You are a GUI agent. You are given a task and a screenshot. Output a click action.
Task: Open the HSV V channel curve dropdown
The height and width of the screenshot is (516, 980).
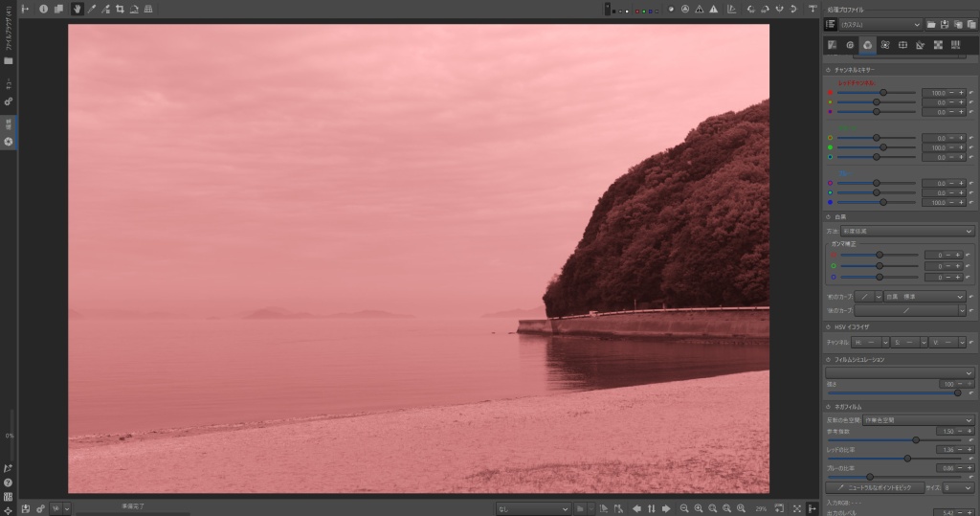click(x=962, y=342)
